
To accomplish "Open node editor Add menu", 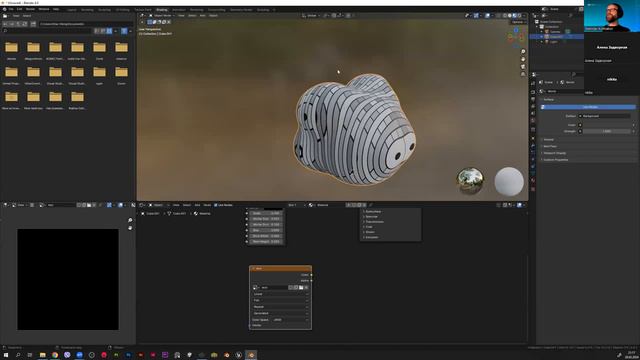I will click(197, 205).
